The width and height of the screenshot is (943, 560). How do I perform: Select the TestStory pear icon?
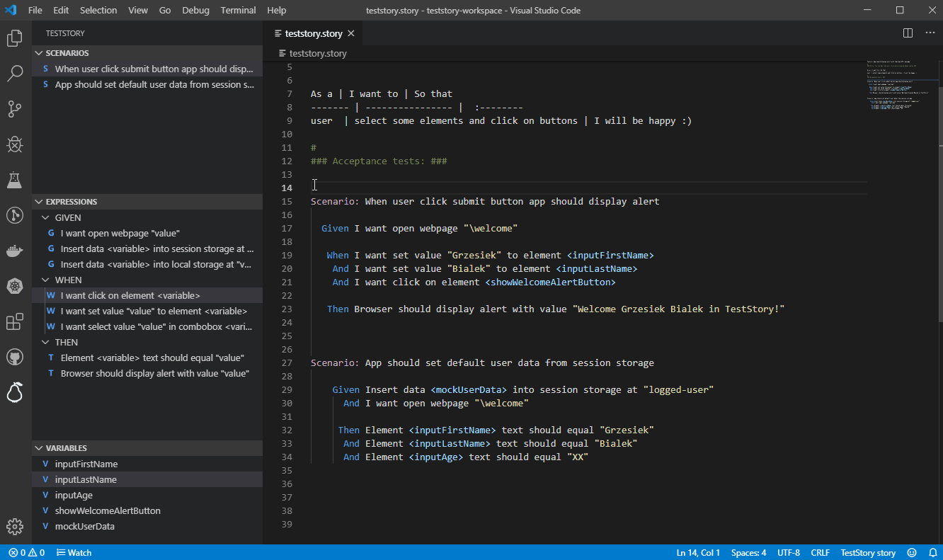15,392
